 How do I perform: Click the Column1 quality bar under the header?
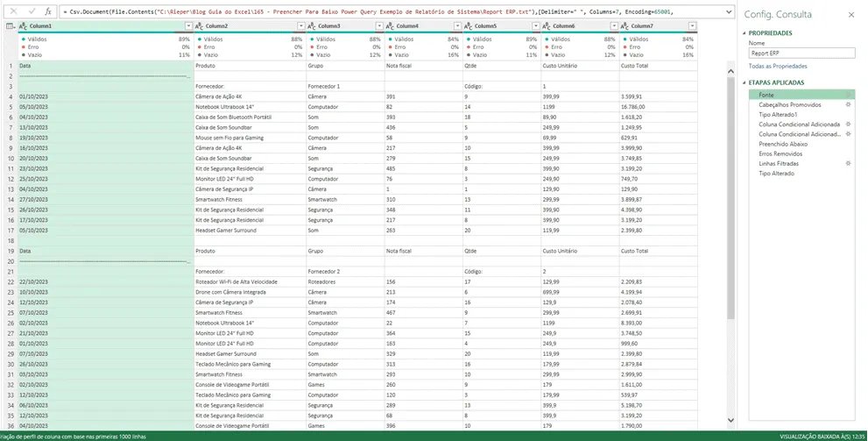pos(106,32)
